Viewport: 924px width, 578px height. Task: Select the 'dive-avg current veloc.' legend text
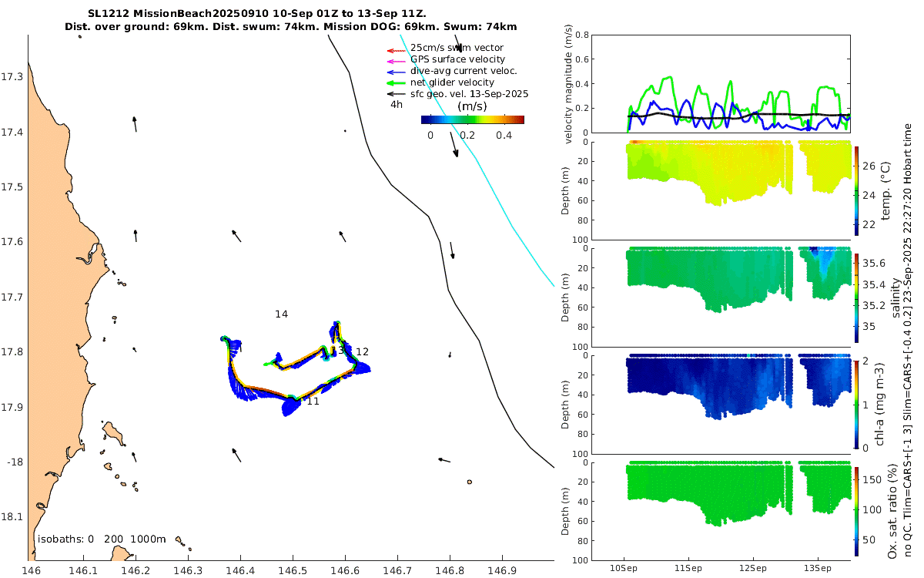tap(463, 71)
